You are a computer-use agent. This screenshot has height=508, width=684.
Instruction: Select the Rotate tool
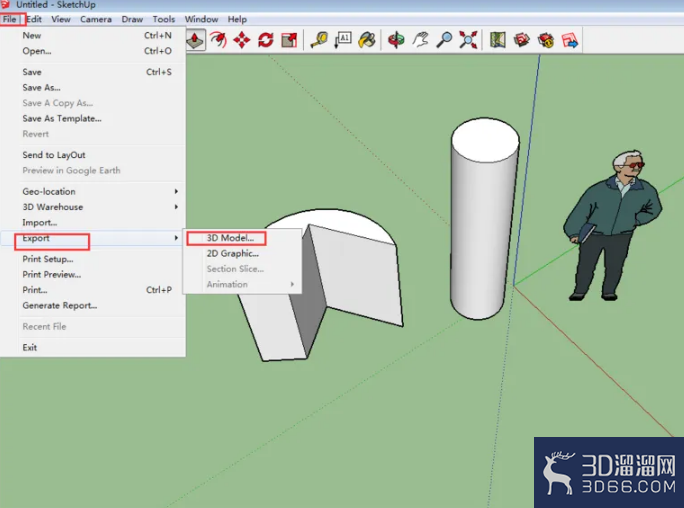[265, 40]
